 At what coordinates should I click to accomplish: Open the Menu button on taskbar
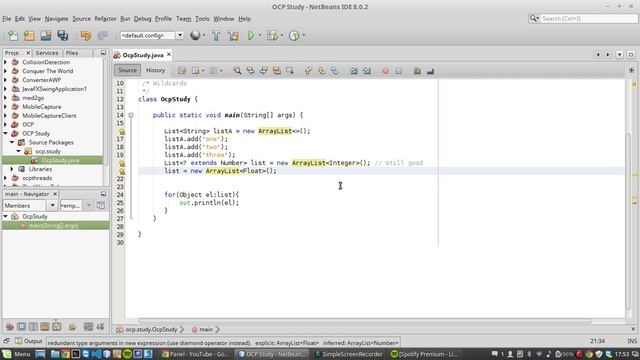pos(16,354)
